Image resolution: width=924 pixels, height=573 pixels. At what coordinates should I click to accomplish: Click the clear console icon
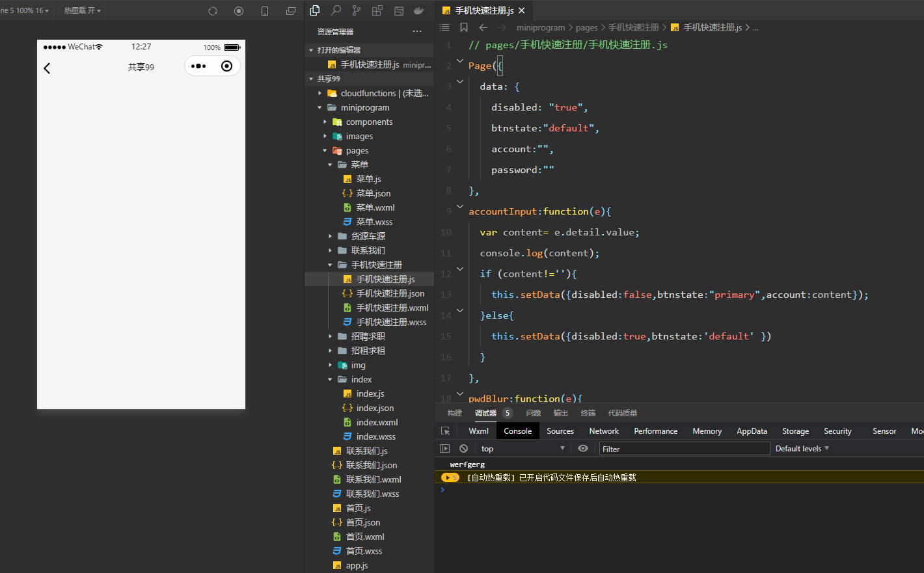463,449
